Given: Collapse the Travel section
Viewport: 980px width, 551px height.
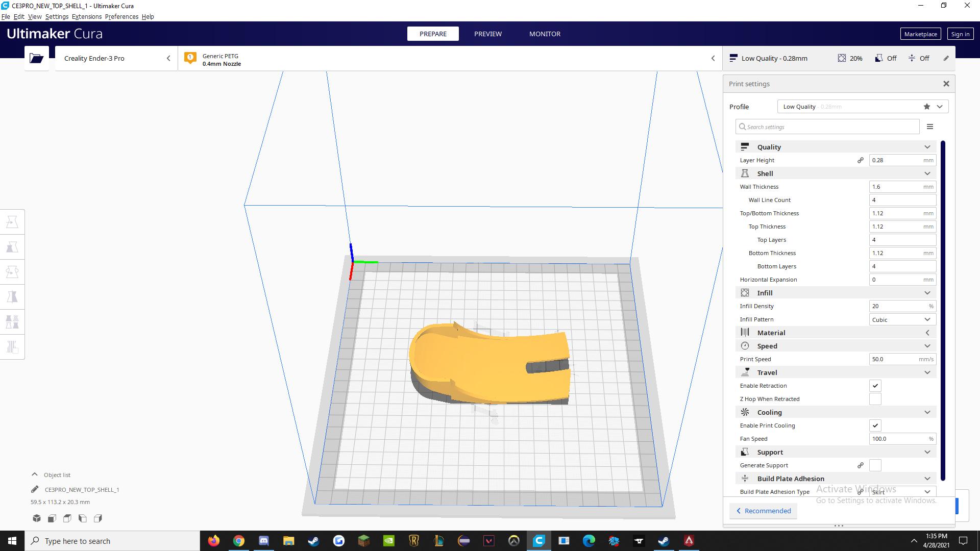Looking at the screenshot, I should pyautogui.click(x=836, y=372).
